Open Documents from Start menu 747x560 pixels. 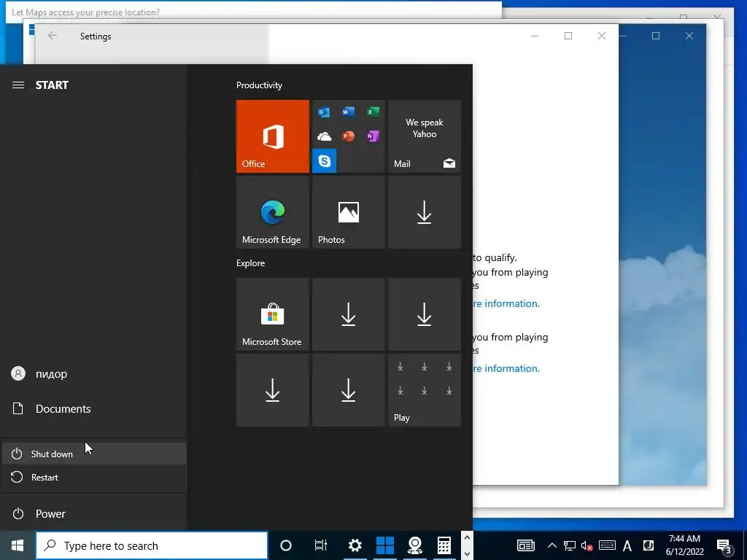(93, 408)
